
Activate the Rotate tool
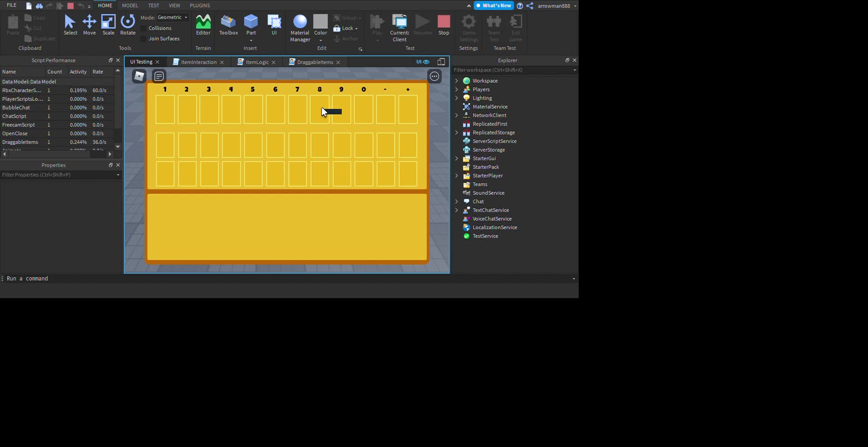click(x=128, y=24)
